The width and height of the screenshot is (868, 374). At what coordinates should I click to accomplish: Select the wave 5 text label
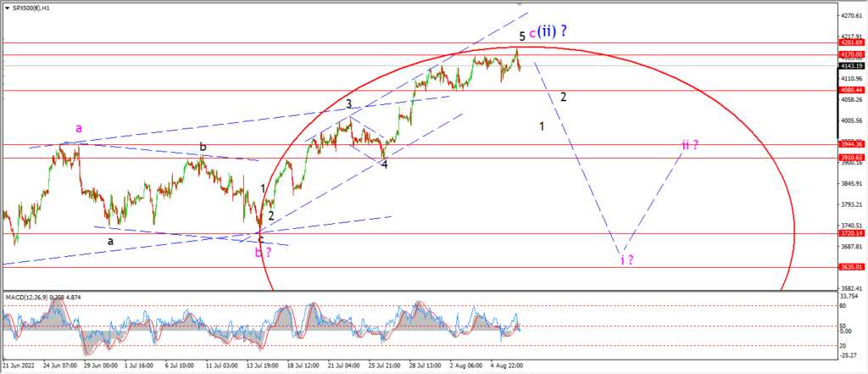[521, 36]
